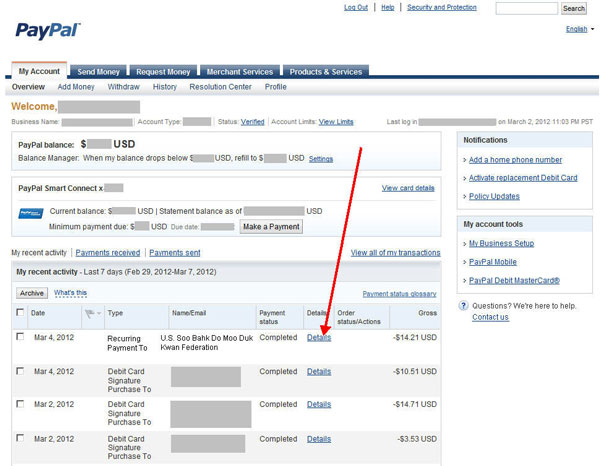The width and height of the screenshot is (600, 466).
Task: Open PayPal Mobile link
Action: coord(493,262)
